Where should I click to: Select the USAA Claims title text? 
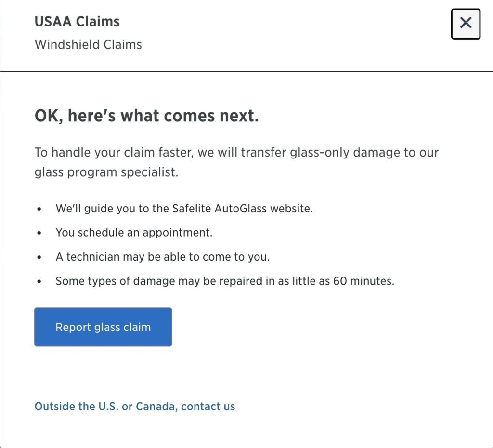pyautogui.click(x=77, y=21)
